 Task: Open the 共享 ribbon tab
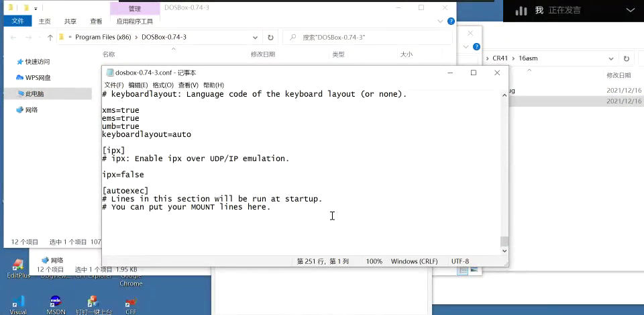pos(70,21)
